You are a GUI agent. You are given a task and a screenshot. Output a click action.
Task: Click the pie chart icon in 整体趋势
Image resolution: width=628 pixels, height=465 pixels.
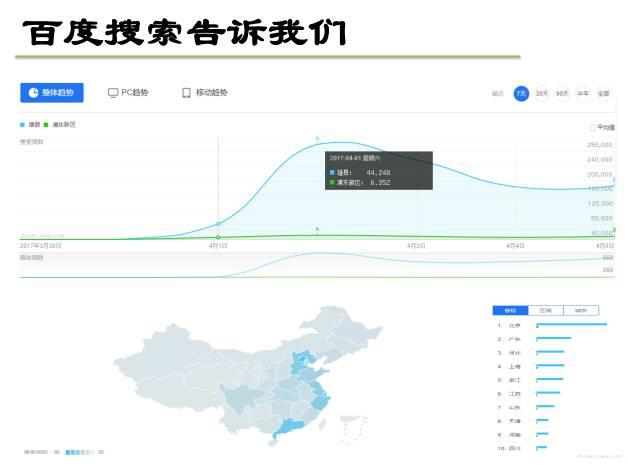(34, 93)
